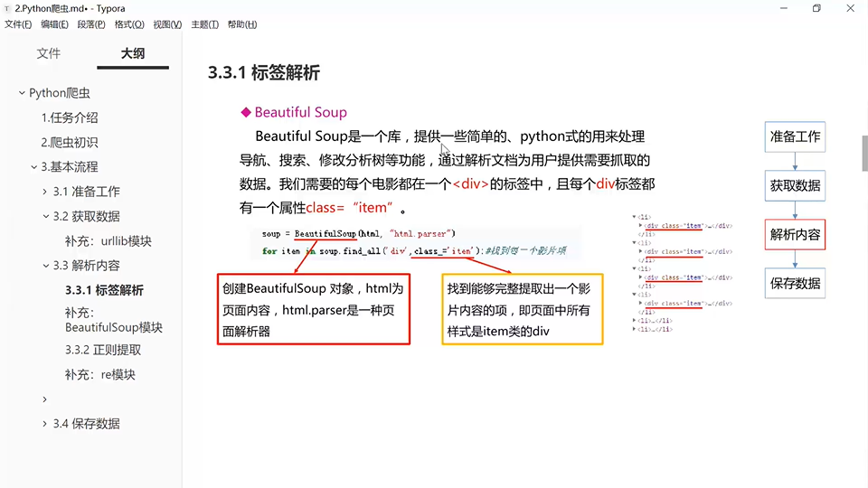Viewport: 868px width, 488px height.
Task: Open the 视图(V) menu
Action: 167,24
